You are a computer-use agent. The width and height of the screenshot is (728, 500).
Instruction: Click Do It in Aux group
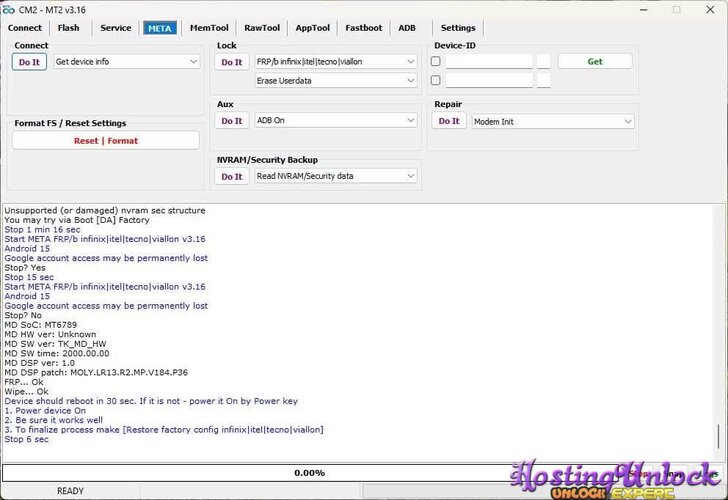point(232,121)
